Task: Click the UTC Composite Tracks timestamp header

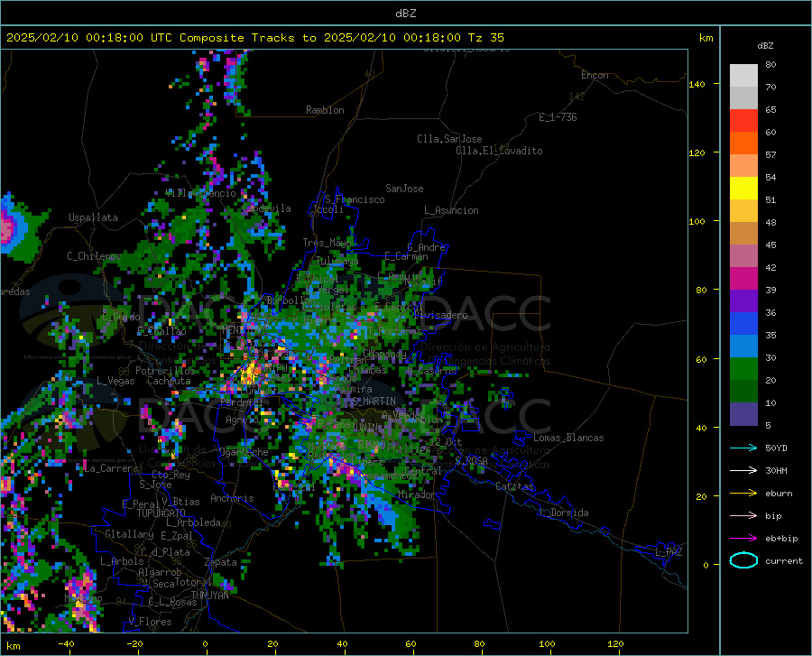Action: pos(254,38)
